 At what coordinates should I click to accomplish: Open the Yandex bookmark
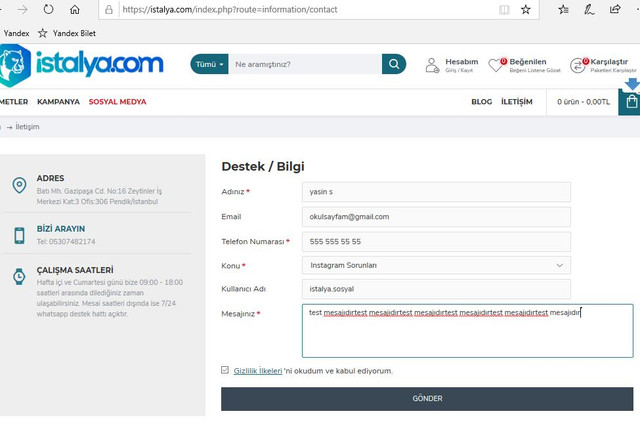[x=16, y=33]
